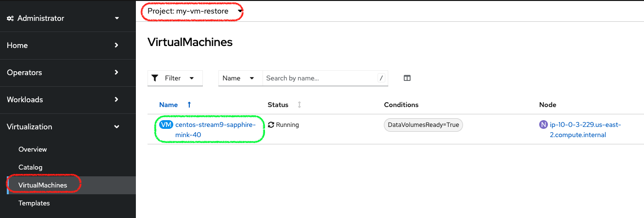The height and width of the screenshot is (218, 644).
Task: Click the Search by name input field
Action: tap(319, 78)
